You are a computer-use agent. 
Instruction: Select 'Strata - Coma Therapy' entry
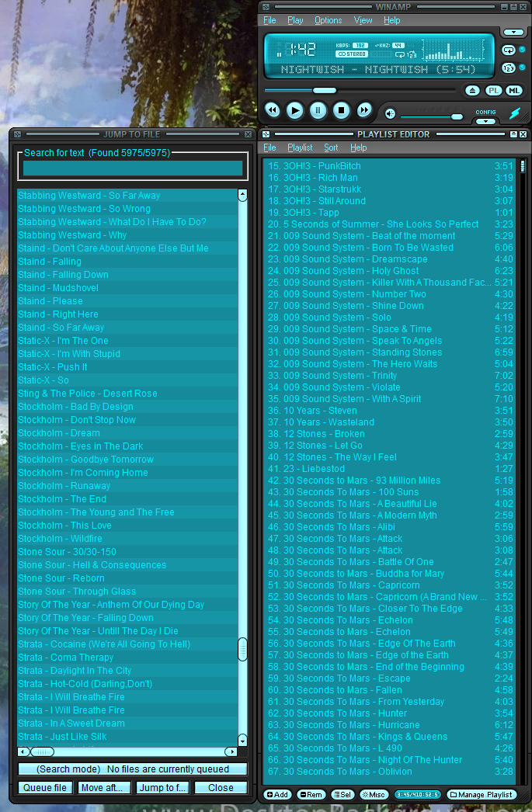(128, 658)
